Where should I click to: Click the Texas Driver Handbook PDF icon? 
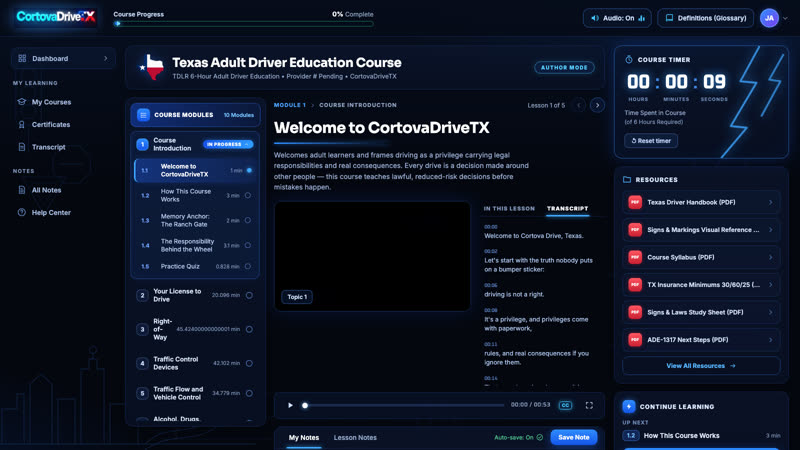pos(635,203)
